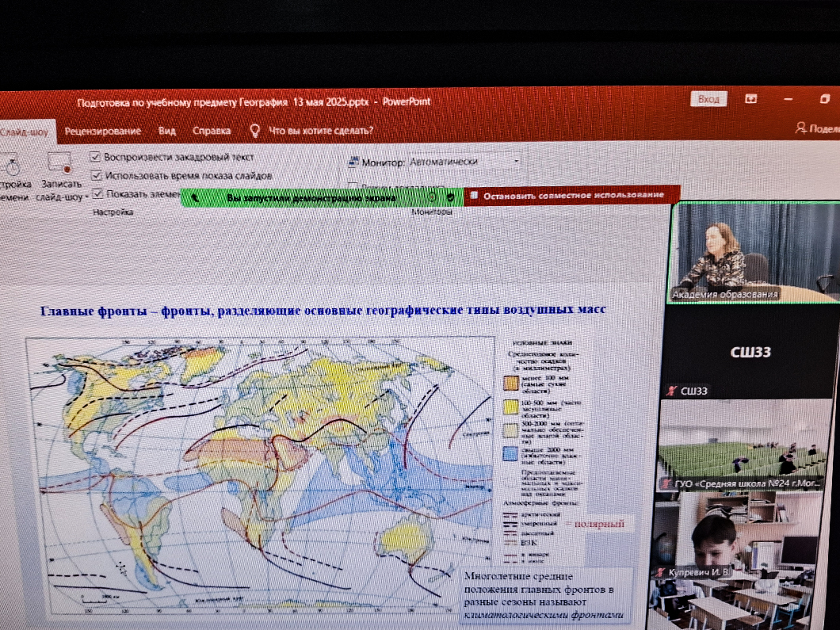Open the Справка ribbon tab
The width and height of the screenshot is (840, 630).
coord(212,131)
